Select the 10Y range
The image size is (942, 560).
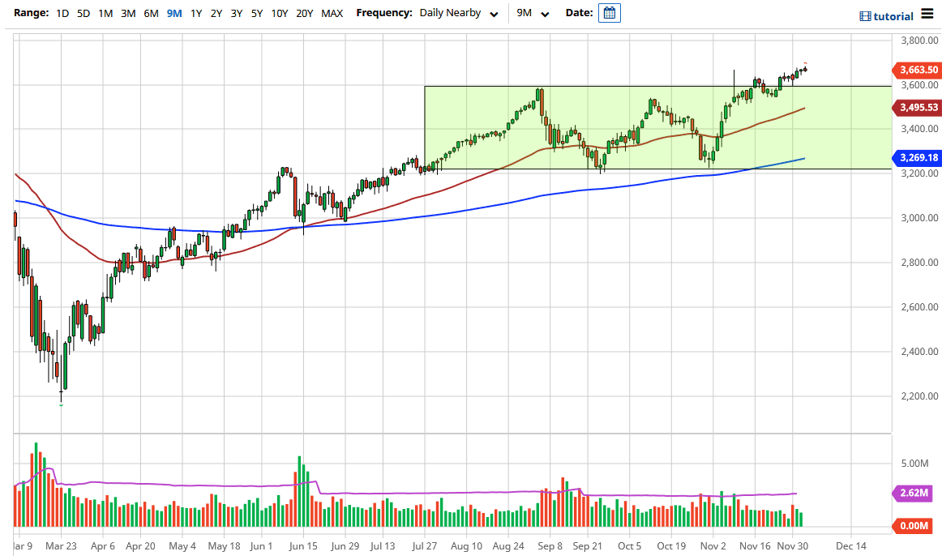click(x=280, y=13)
